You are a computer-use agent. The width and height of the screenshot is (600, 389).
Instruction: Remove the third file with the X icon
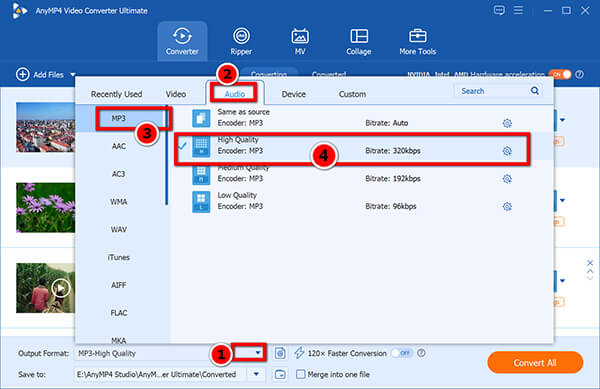click(590, 263)
